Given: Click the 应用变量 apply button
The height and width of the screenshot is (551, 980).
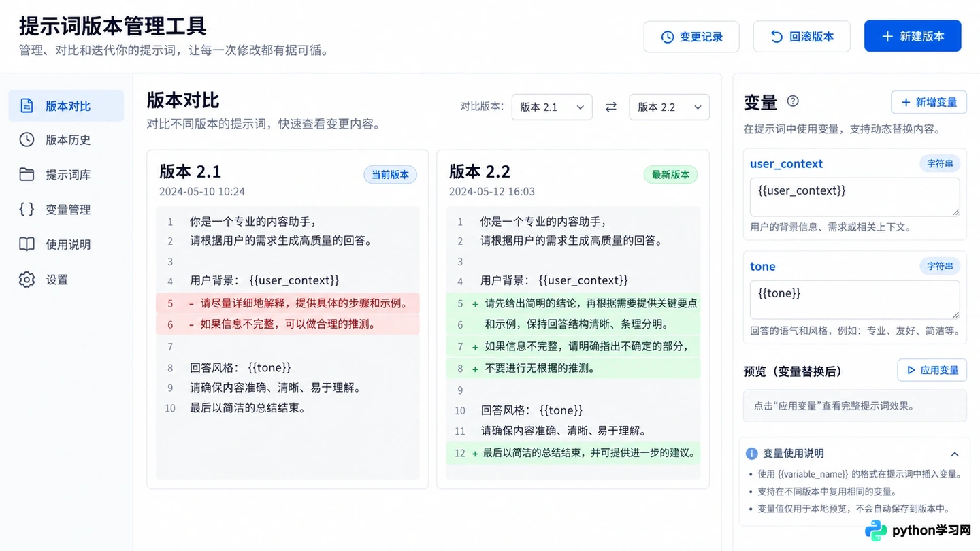Looking at the screenshot, I should click(x=932, y=370).
